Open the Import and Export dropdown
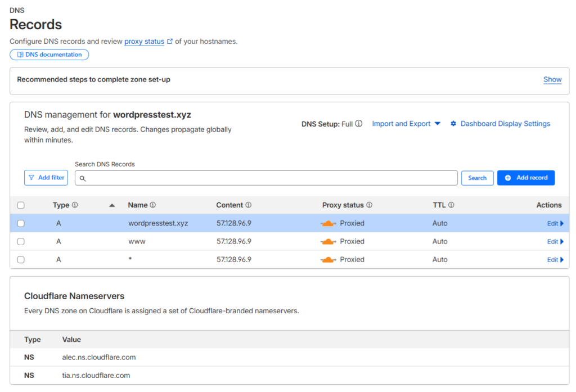576x392 pixels. (x=406, y=124)
